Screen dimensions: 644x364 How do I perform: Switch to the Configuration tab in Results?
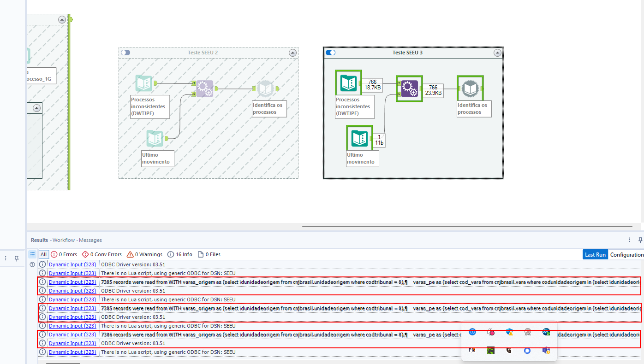tap(627, 254)
